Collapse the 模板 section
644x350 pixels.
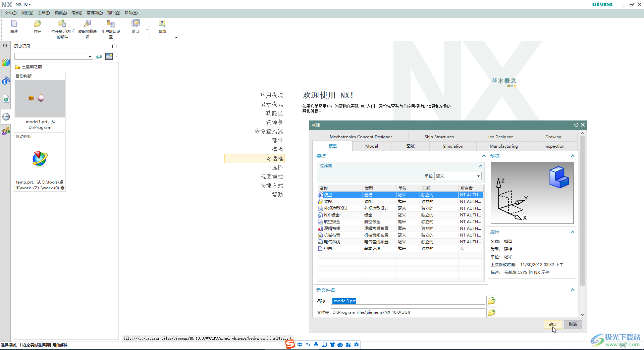[x=484, y=156]
